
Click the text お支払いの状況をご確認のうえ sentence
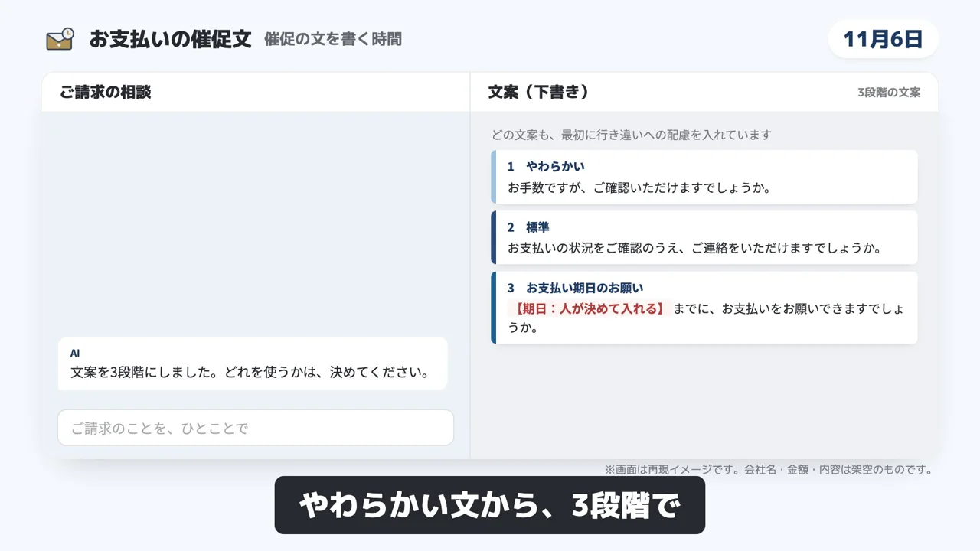695,248
